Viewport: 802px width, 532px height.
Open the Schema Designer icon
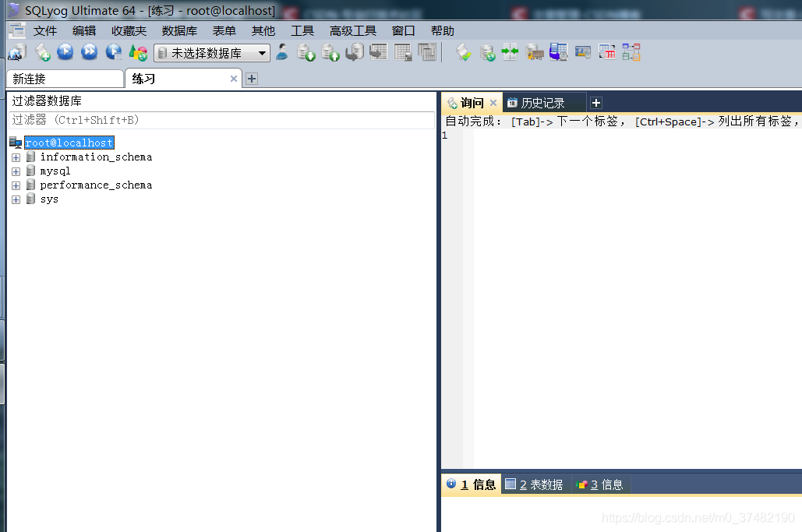click(x=631, y=52)
